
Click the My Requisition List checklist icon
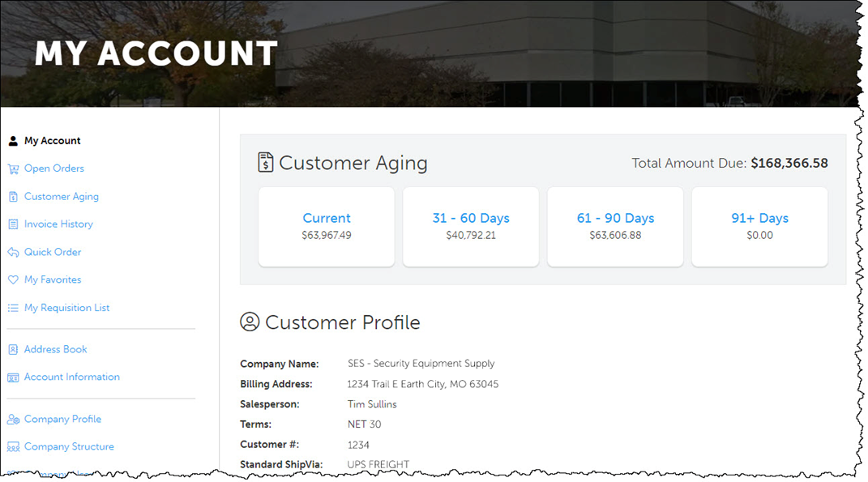pos(11,308)
